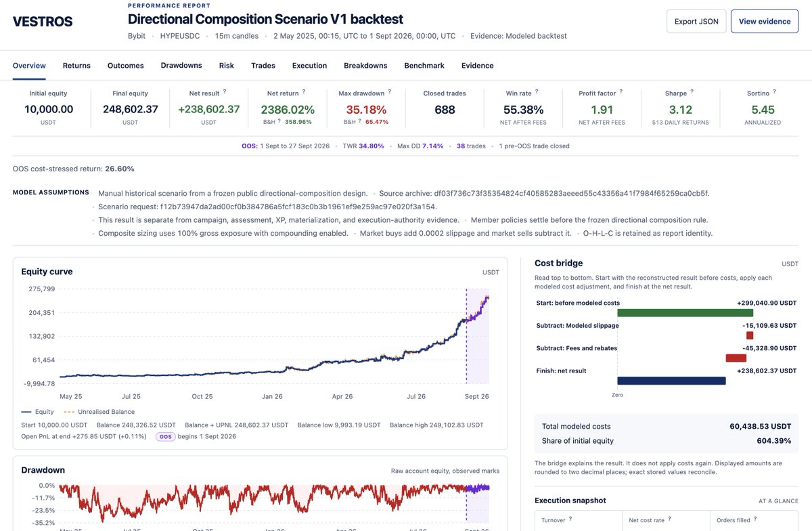Open the Benchmark tab
Image resolution: width=812 pixels, height=531 pixels.
click(x=424, y=66)
